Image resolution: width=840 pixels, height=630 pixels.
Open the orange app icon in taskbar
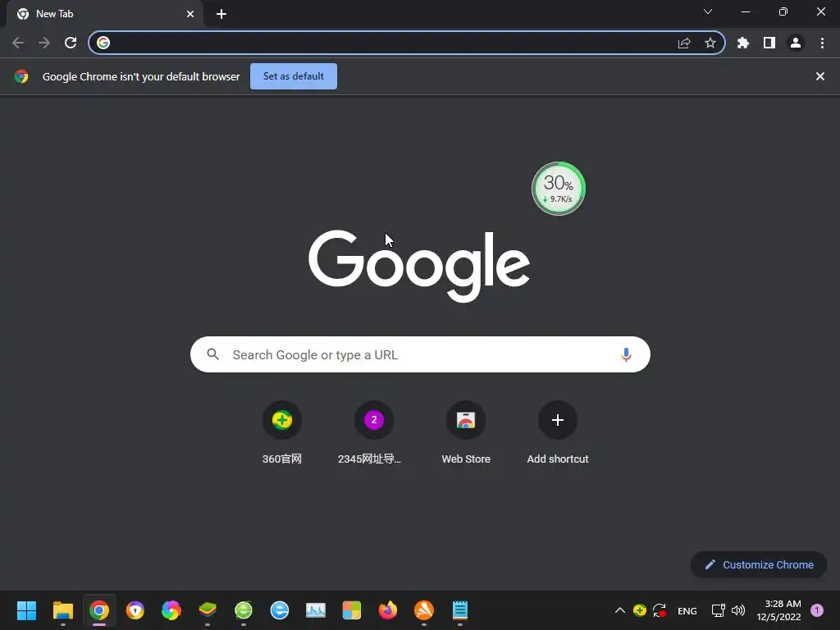click(x=424, y=610)
